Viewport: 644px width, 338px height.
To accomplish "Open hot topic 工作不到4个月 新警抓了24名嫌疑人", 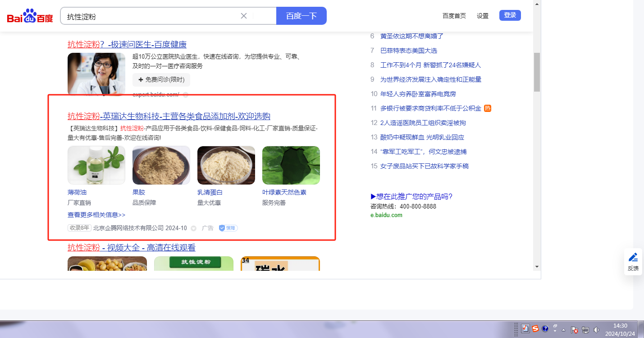I will click(431, 65).
